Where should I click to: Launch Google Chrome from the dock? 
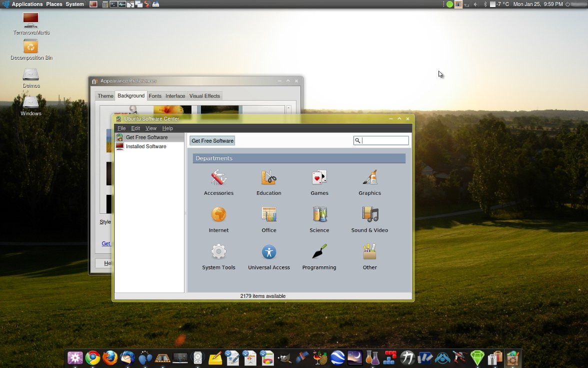92,358
